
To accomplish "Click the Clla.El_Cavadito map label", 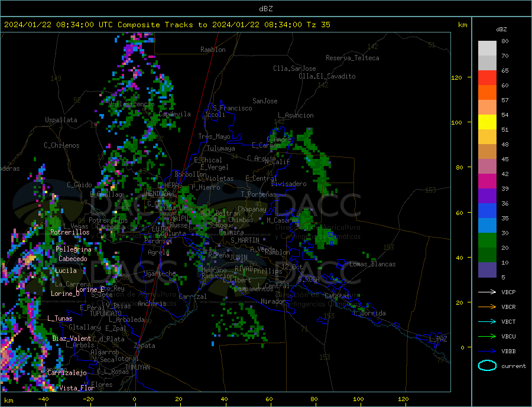I will 327,76.
